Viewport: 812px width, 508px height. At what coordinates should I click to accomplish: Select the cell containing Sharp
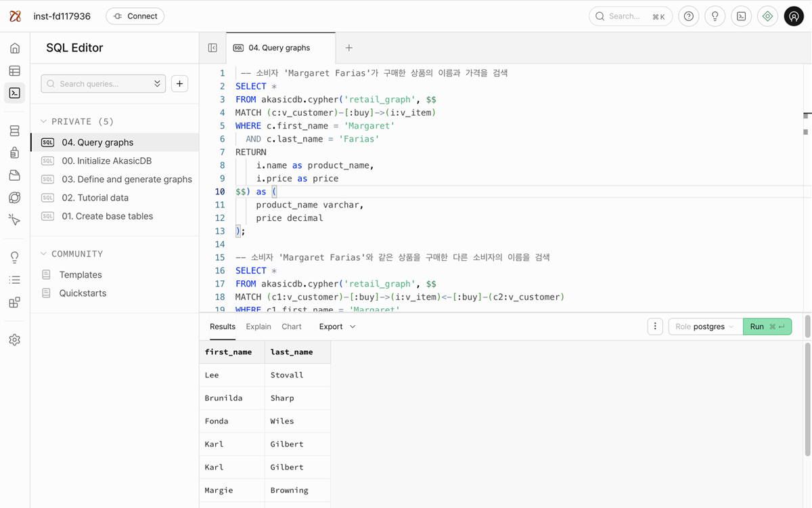(x=298, y=398)
